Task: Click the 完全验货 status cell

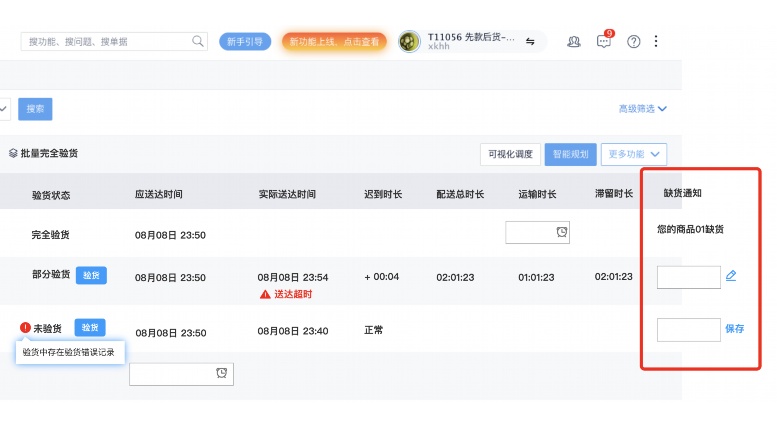Action: click(51, 235)
